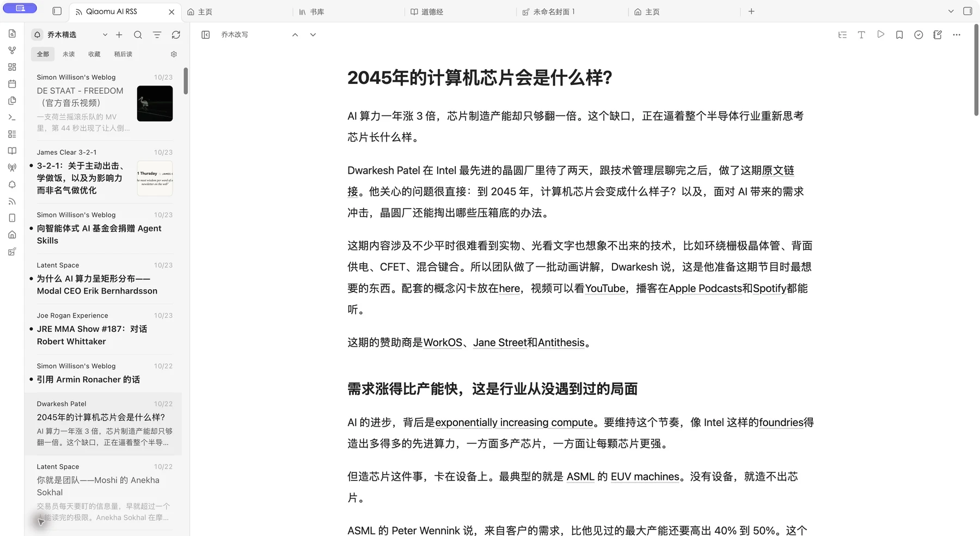The height and width of the screenshot is (536, 980).
Task: Search articles with the magnifier icon
Action: pos(138,35)
